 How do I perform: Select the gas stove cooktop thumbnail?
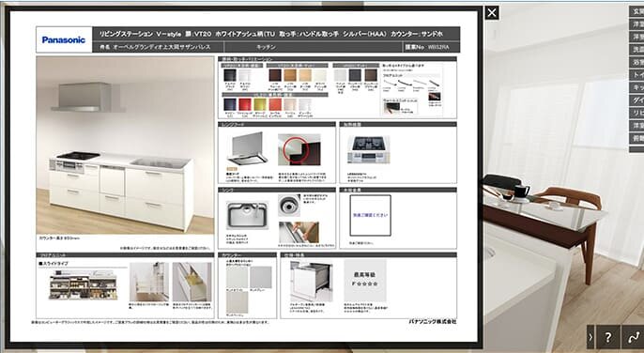tap(368, 149)
